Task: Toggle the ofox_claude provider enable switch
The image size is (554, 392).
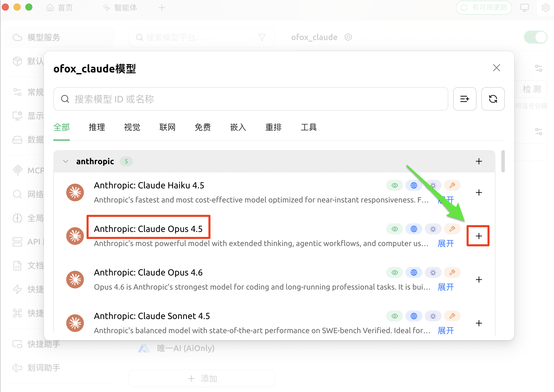Action: pyautogui.click(x=535, y=37)
